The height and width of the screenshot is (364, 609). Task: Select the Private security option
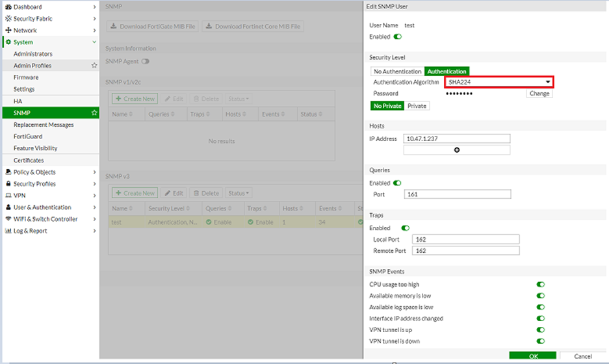click(x=417, y=106)
